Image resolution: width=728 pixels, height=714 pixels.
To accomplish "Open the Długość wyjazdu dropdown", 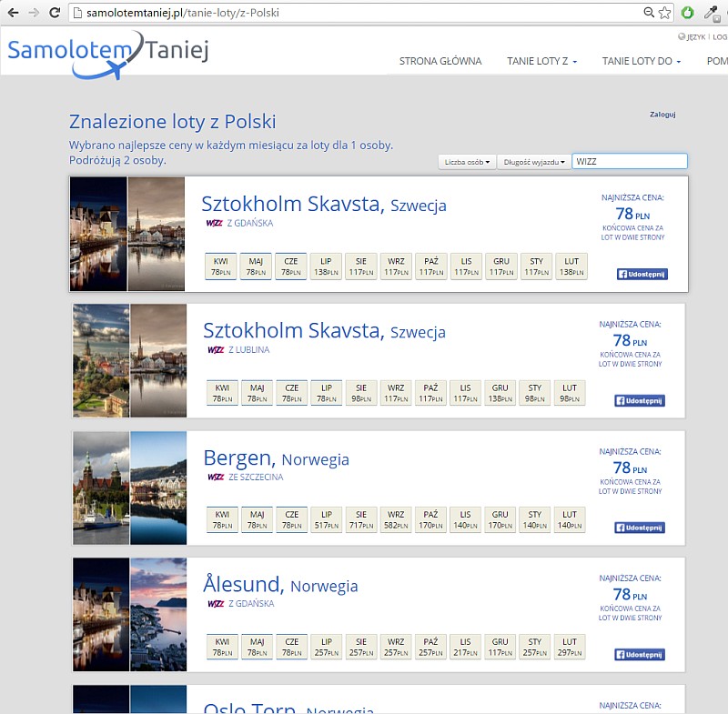I will point(534,162).
